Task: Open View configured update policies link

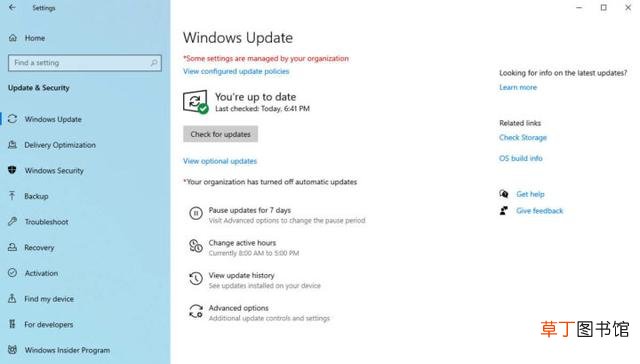Action: click(x=236, y=71)
